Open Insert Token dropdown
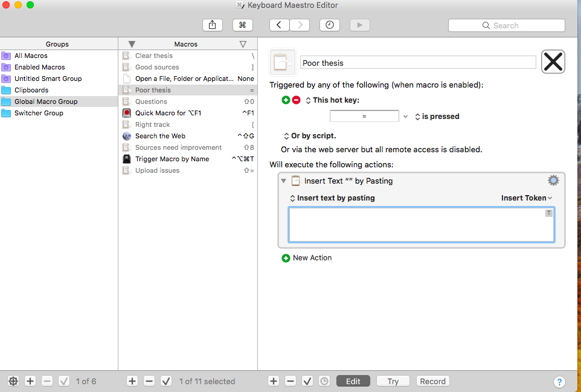The image size is (581, 392). [x=527, y=198]
